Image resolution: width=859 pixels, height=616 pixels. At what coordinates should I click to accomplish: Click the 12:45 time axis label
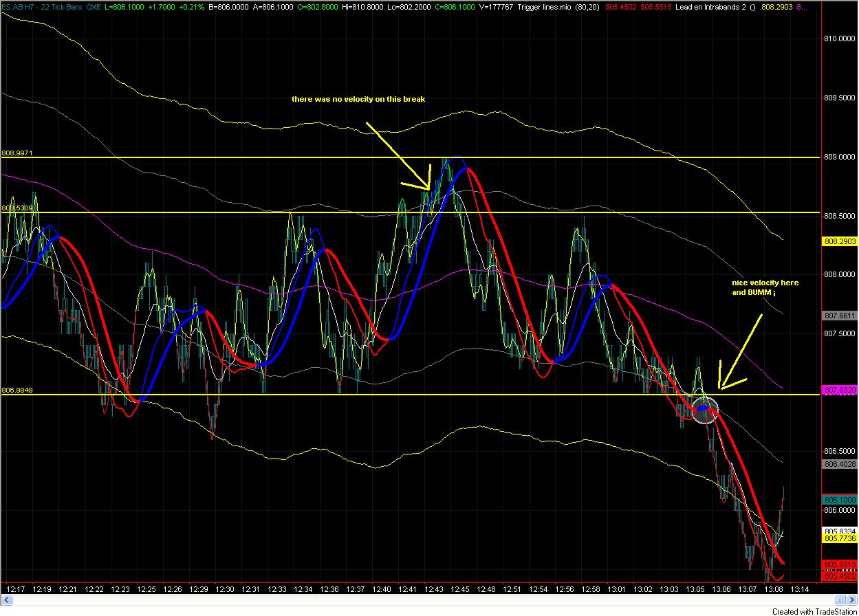coord(460,589)
